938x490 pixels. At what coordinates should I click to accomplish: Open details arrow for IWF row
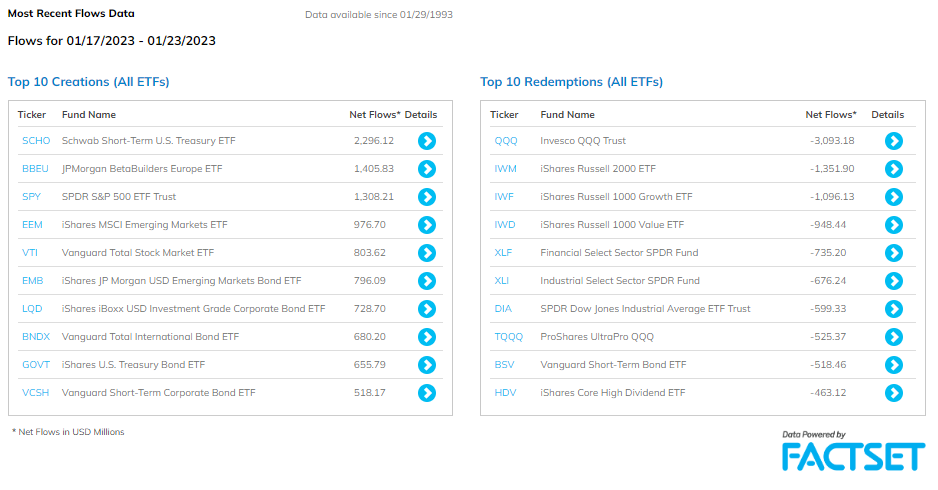(x=894, y=197)
